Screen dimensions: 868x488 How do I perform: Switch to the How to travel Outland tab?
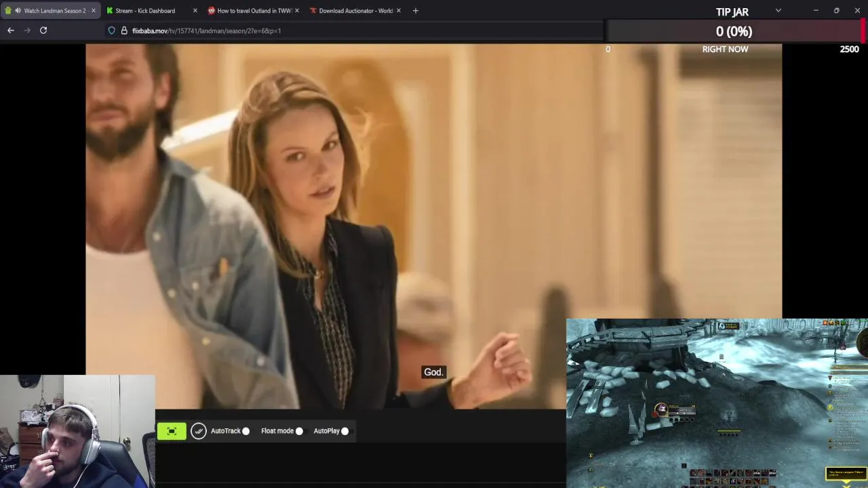tap(254, 11)
